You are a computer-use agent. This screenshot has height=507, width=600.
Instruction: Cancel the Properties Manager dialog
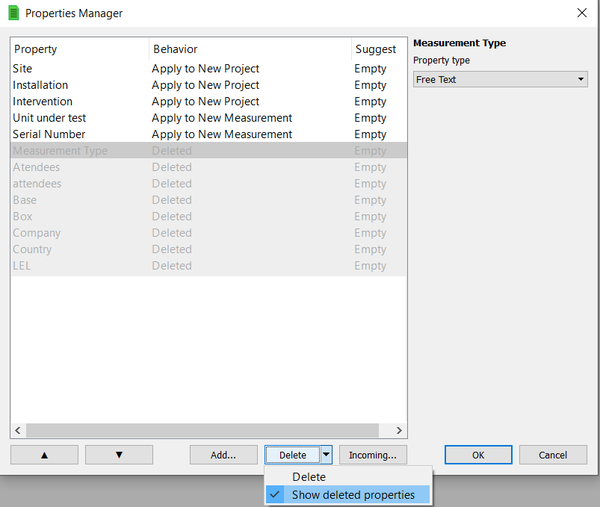pyautogui.click(x=553, y=455)
